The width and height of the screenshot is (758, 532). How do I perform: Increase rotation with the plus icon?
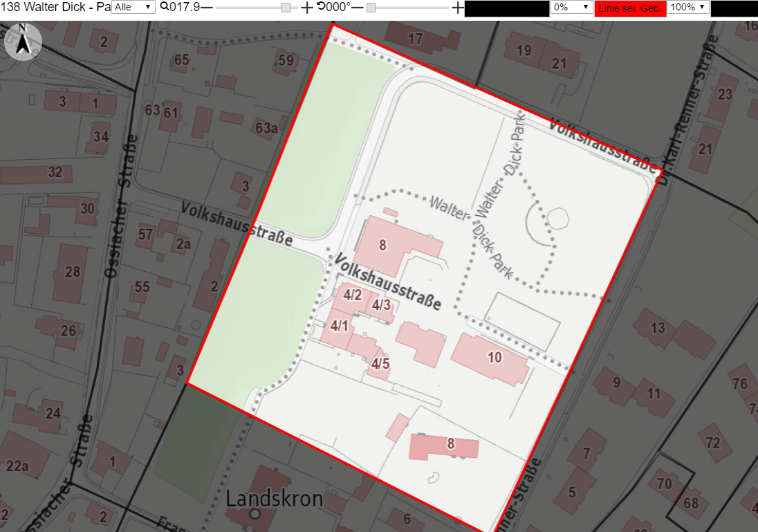[457, 7]
